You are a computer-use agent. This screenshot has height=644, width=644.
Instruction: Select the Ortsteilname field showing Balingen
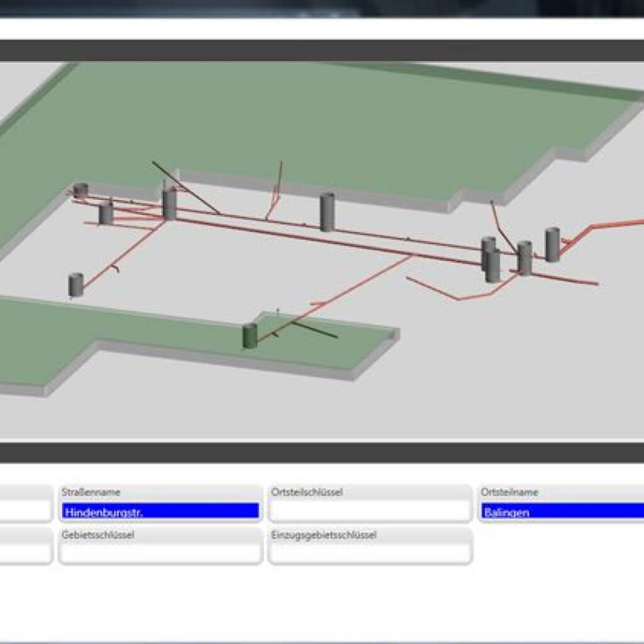pos(562,511)
